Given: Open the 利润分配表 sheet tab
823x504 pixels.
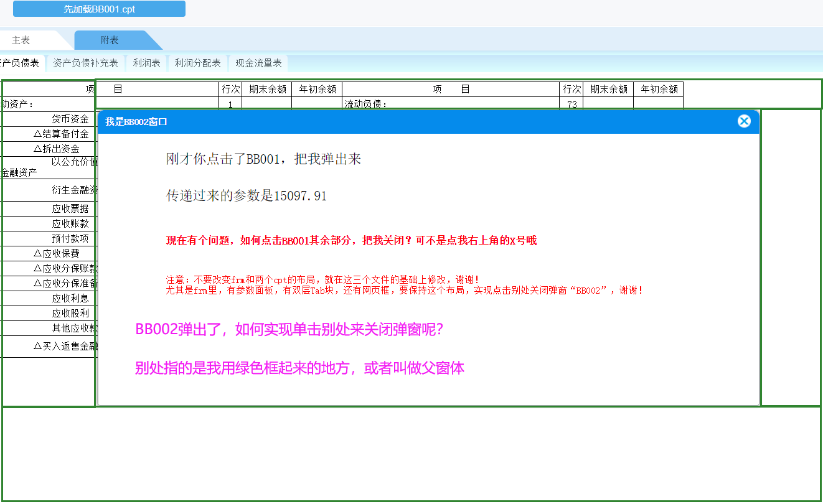Looking at the screenshot, I should [x=198, y=63].
